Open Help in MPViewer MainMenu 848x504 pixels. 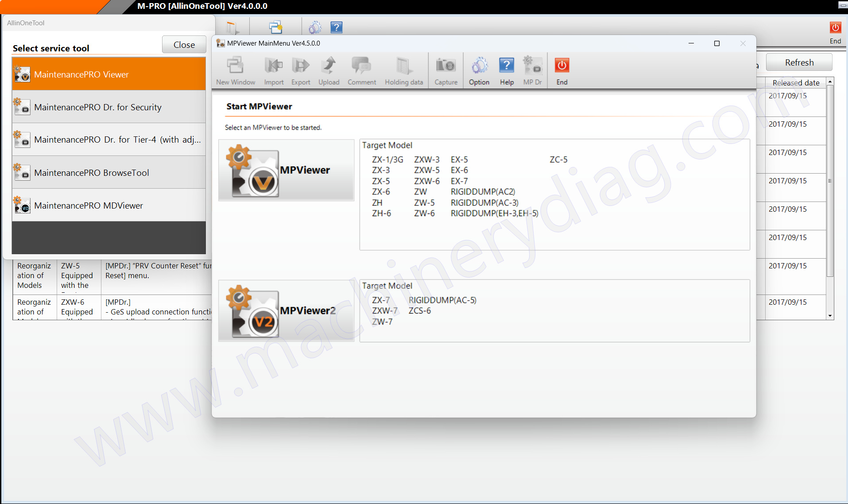click(507, 71)
